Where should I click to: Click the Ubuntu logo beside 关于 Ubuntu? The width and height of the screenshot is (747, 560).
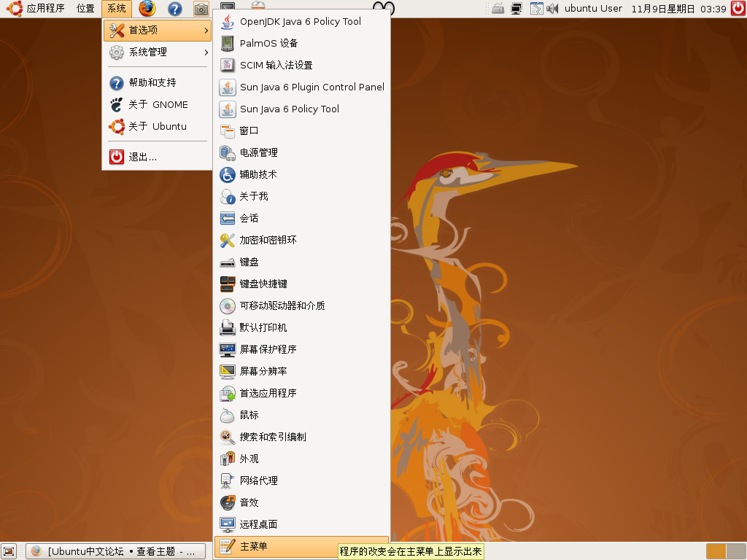(x=117, y=127)
